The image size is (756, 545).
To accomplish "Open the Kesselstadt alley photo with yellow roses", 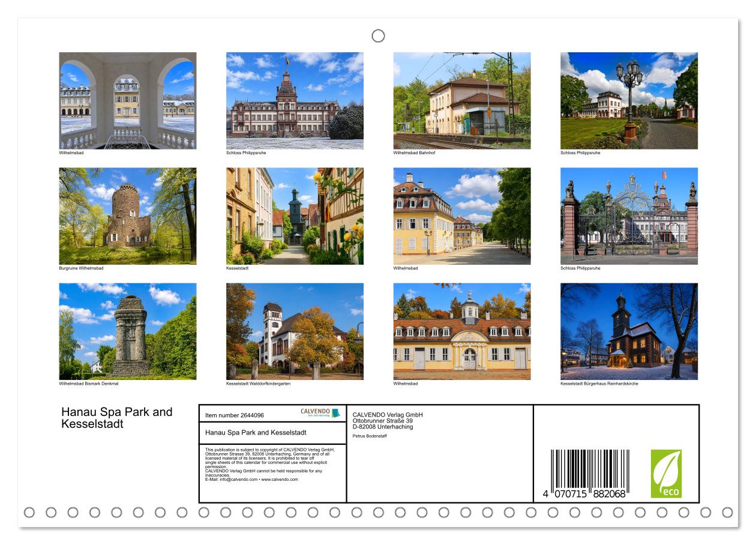I will coord(295,216).
